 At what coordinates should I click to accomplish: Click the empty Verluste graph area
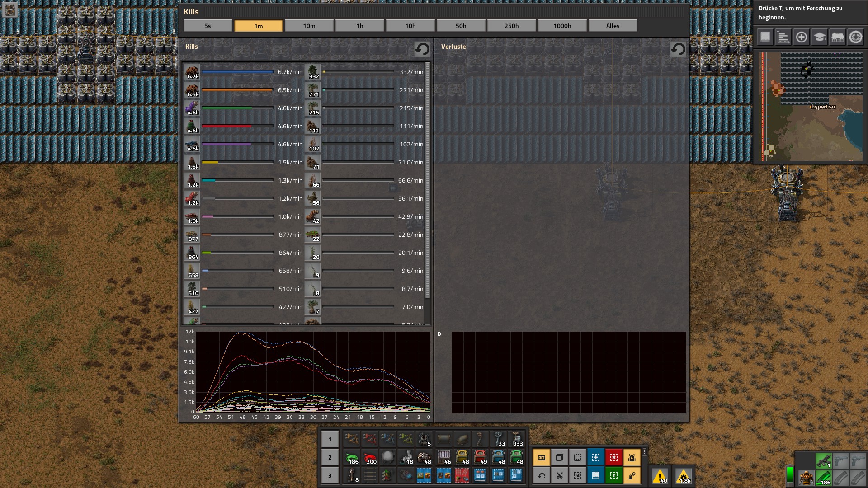point(569,371)
